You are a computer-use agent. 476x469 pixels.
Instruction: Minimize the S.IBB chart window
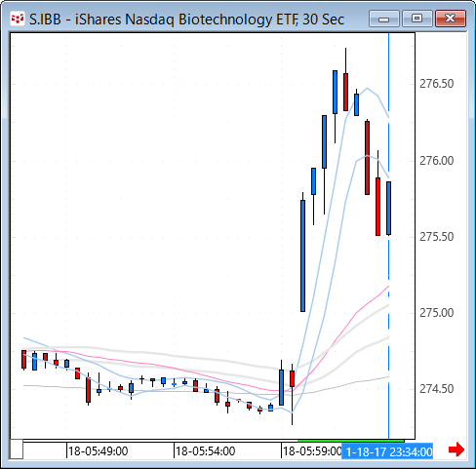pyautogui.click(x=384, y=19)
